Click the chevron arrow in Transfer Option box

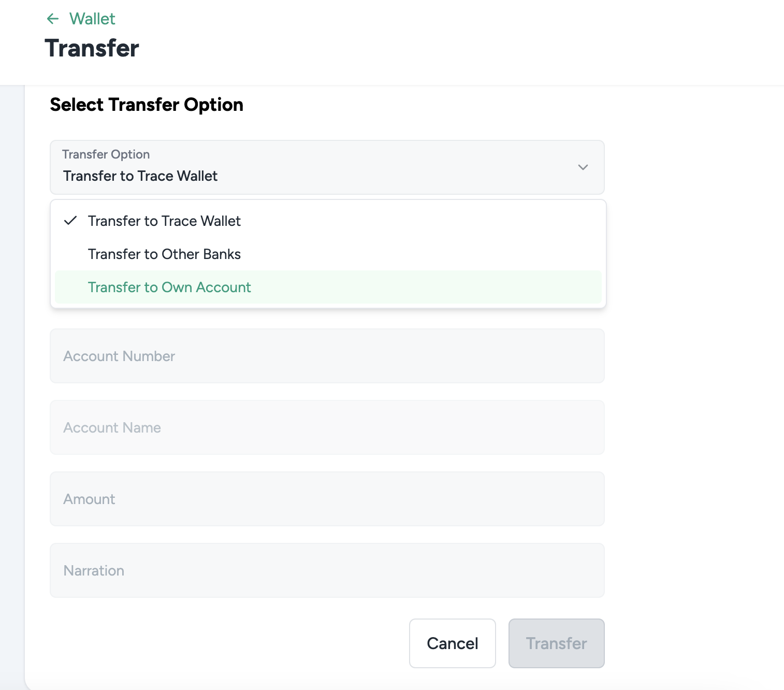coord(583,167)
